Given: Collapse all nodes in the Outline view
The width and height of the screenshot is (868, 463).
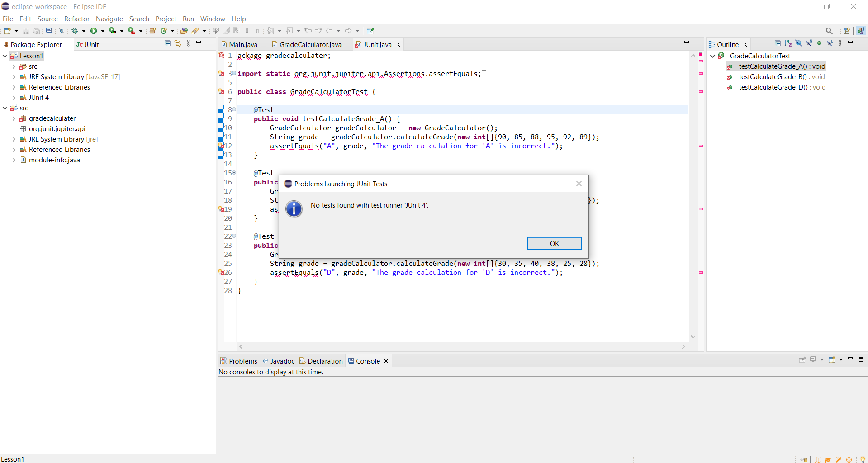Looking at the screenshot, I should click(778, 43).
